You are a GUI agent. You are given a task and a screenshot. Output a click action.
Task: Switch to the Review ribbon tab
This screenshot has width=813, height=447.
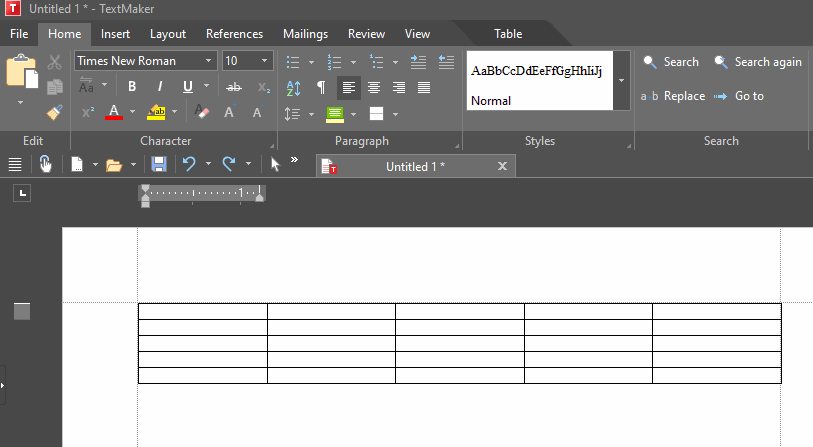click(x=366, y=34)
